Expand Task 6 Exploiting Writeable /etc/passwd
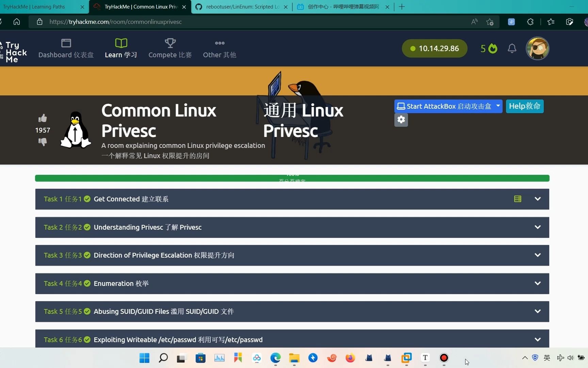The height and width of the screenshot is (368, 588). coord(538,339)
